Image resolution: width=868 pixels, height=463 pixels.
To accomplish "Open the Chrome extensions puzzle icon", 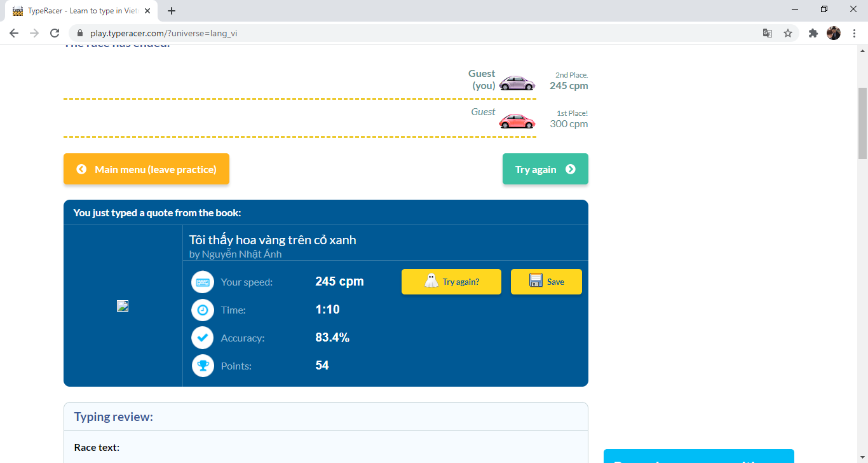I will click(813, 33).
